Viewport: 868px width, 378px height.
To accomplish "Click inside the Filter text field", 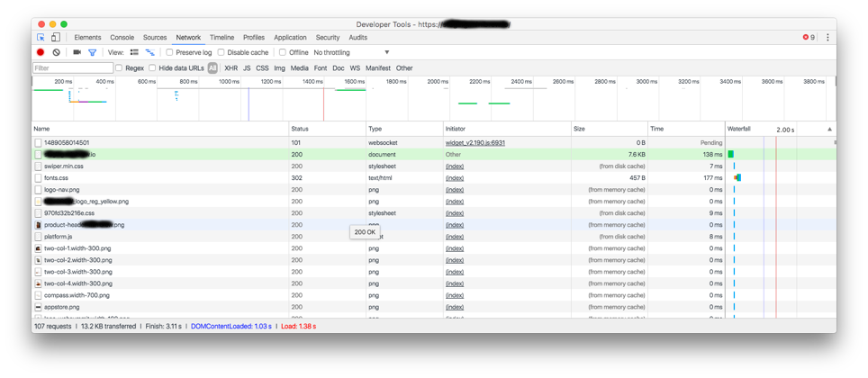I will [x=73, y=68].
